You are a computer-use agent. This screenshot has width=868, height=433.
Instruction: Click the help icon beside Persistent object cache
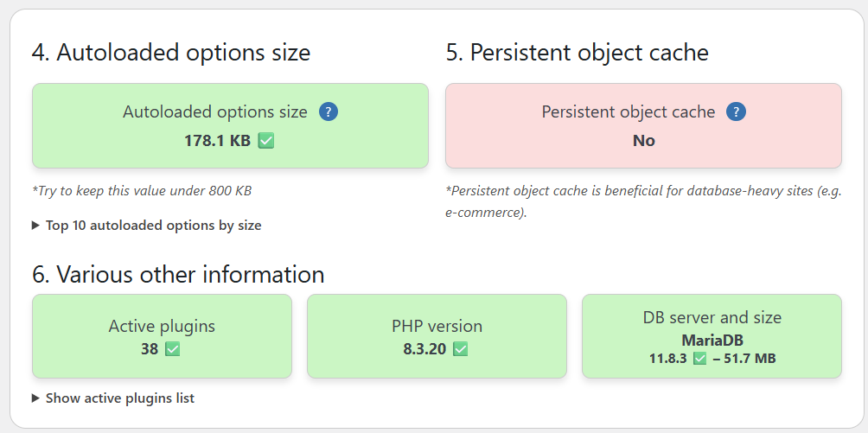pyautogui.click(x=736, y=111)
